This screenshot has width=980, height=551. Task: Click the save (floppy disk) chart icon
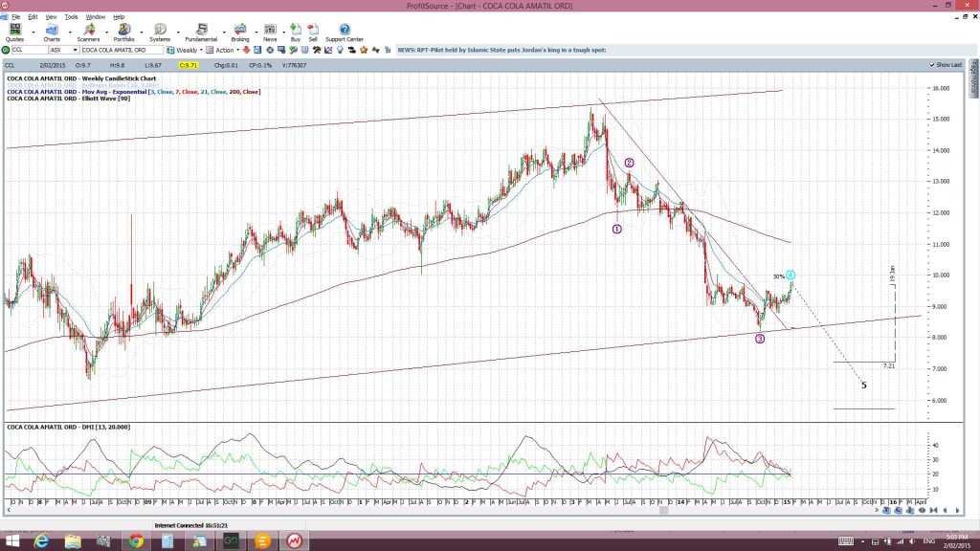tap(257, 50)
